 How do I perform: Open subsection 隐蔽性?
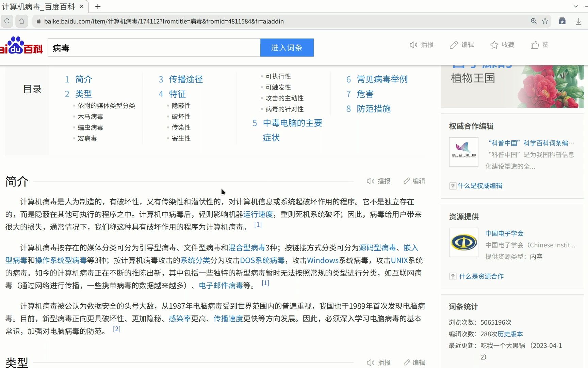181,106
